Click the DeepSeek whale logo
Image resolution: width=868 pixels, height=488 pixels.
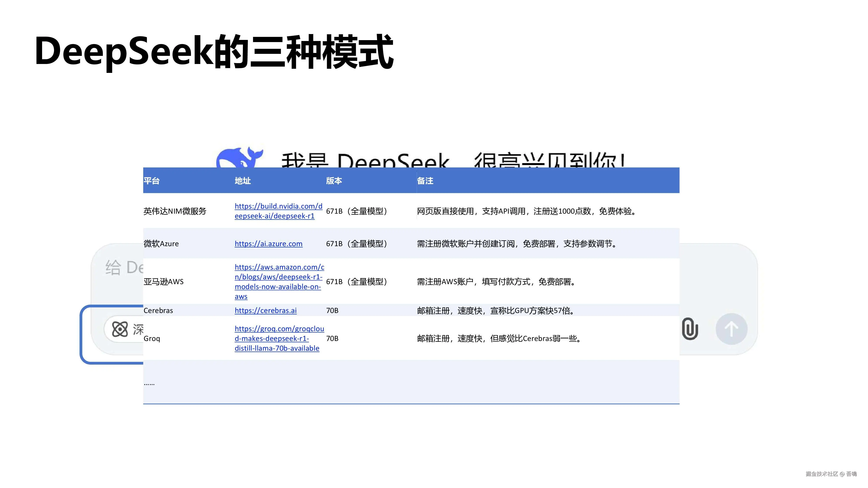(x=239, y=157)
